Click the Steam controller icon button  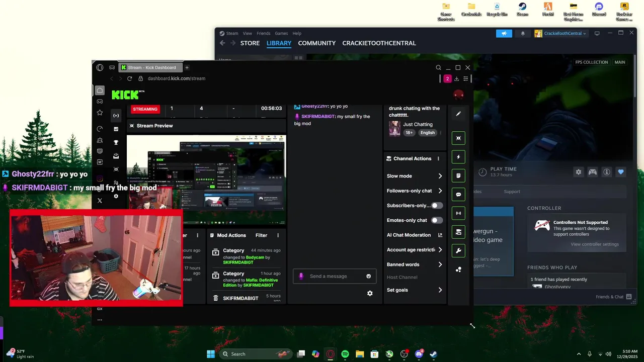(x=593, y=172)
